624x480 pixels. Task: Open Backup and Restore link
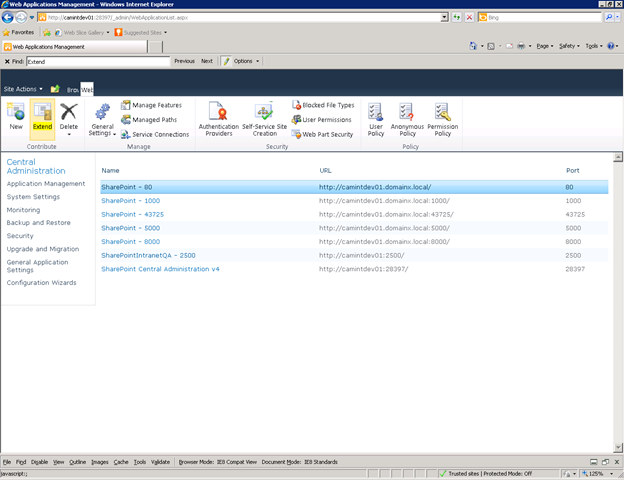[x=38, y=222]
